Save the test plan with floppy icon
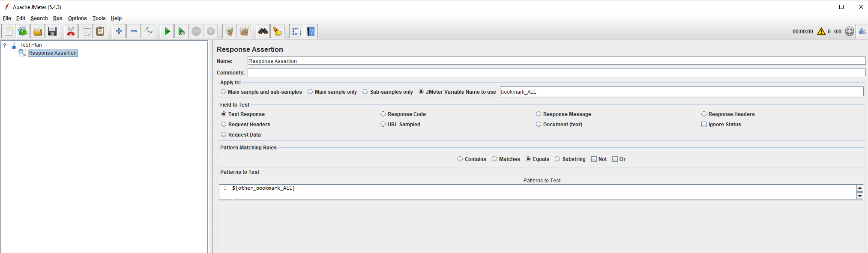The width and height of the screenshot is (868, 253). [x=52, y=31]
